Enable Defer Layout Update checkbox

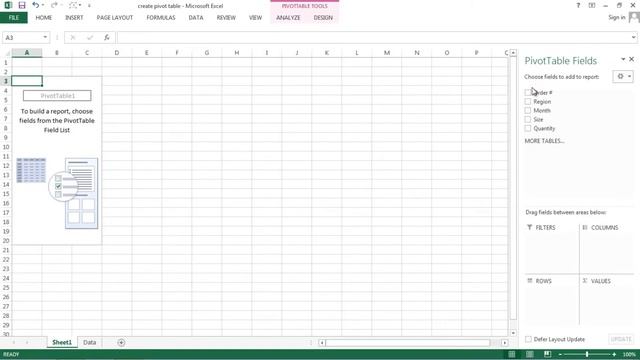pyautogui.click(x=529, y=339)
